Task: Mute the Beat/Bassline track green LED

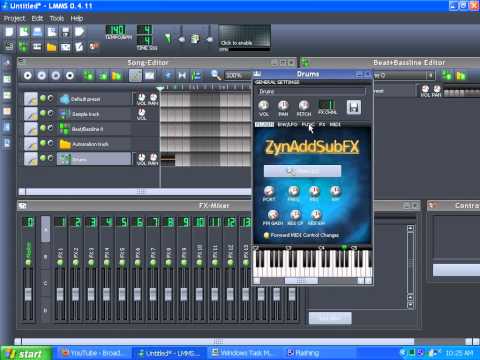Action: tap(43, 128)
